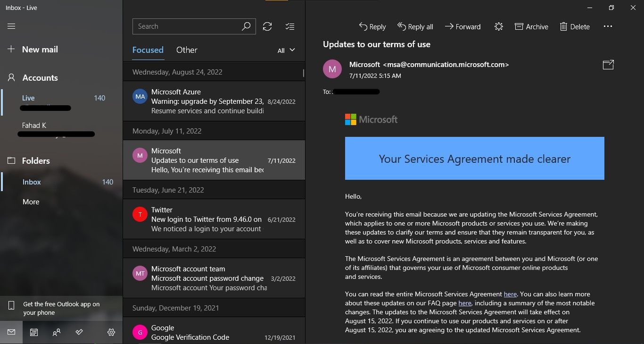Open Settings gear icon
This screenshot has width=644, height=344.
[x=111, y=332]
